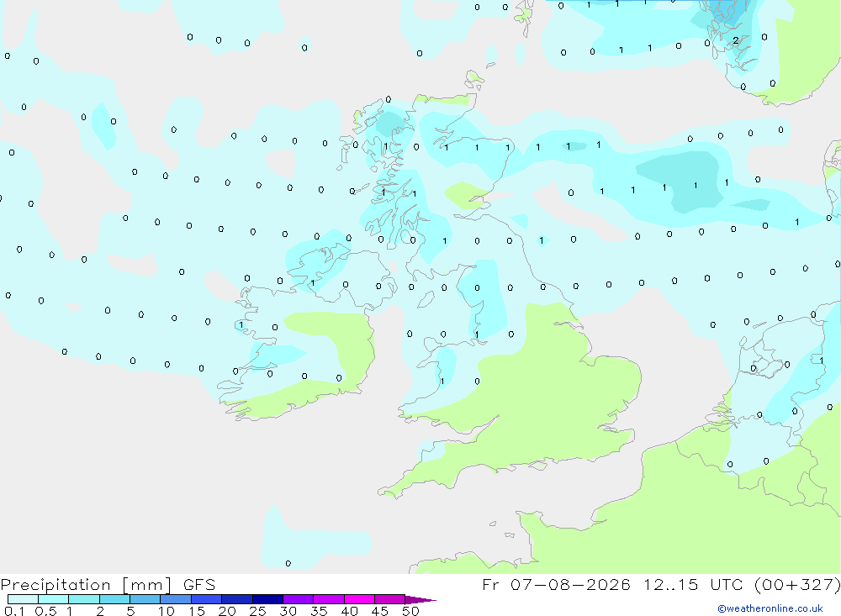Viewport: 841px width, 616px height.
Task: Select the 0.5–1 mm legend color swatch
Action: [x=54, y=599]
